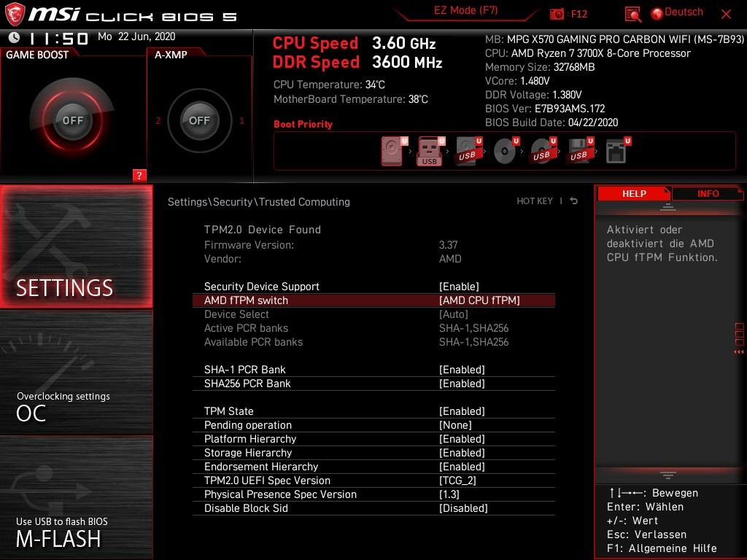Click the date Mo 22 Jun, 2020
Image resolution: width=747 pixels, height=560 pixels.
click(136, 36)
